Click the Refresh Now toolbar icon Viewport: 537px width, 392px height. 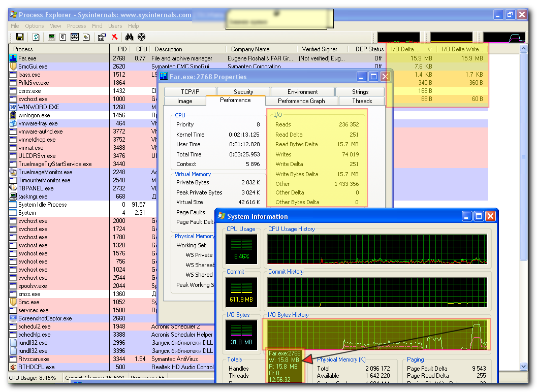click(36, 37)
